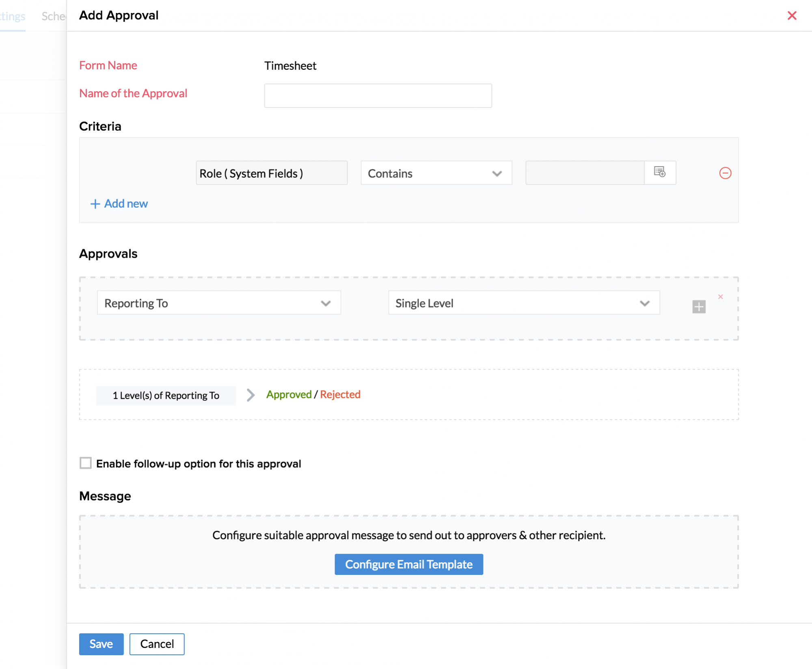812x669 pixels.
Task: Focus the Name of the Approval field
Action: click(378, 96)
